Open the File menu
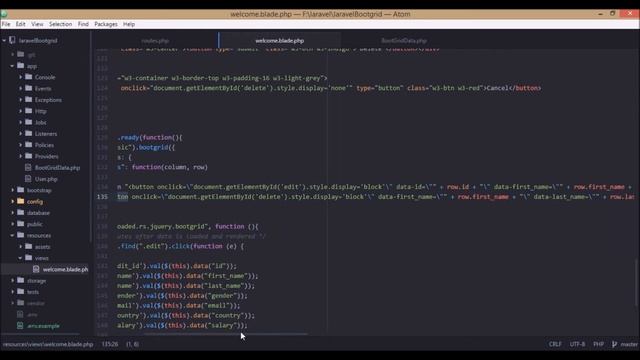The width and height of the screenshot is (640, 360). click(6, 24)
